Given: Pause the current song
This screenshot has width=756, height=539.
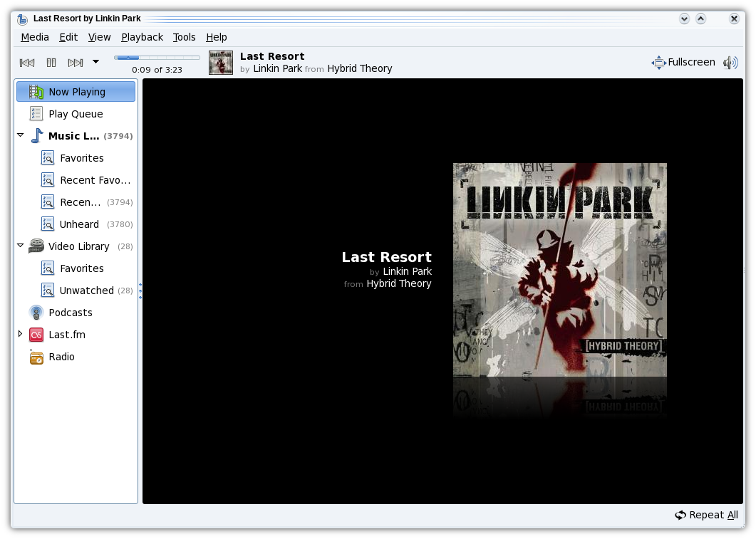Looking at the screenshot, I should (51, 63).
